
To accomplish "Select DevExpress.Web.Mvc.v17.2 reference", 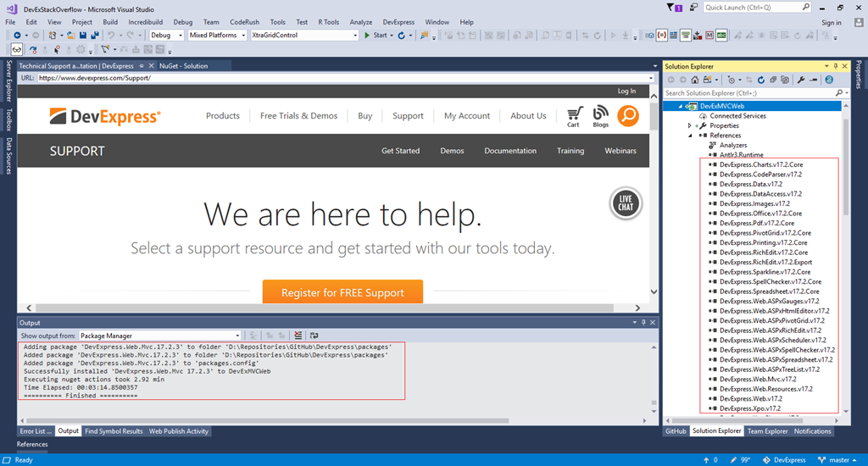I will click(757, 379).
